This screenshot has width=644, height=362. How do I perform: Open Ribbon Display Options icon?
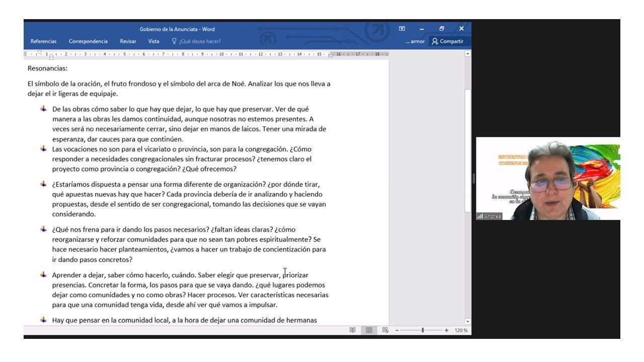coord(402,29)
